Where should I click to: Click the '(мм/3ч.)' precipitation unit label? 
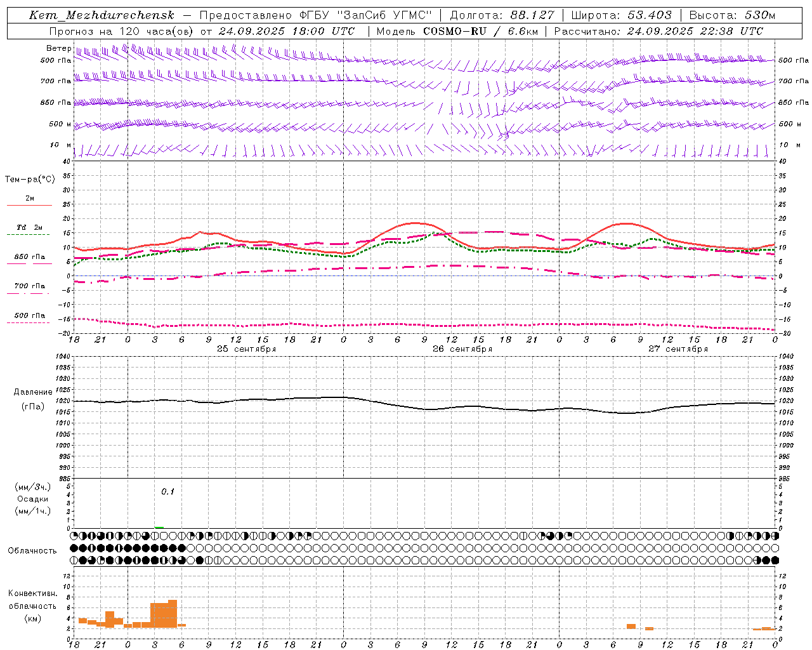pyautogui.click(x=33, y=487)
